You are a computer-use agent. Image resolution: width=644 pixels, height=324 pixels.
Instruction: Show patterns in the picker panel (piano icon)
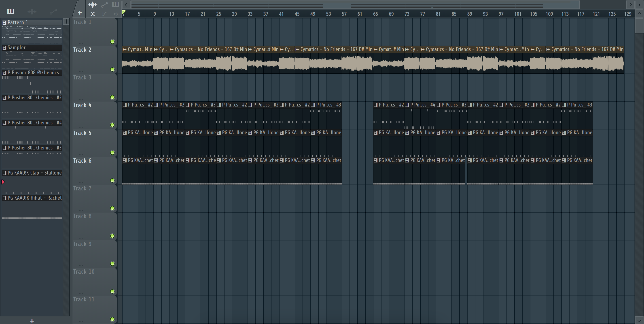pyautogui.click(x=11, y=11)
